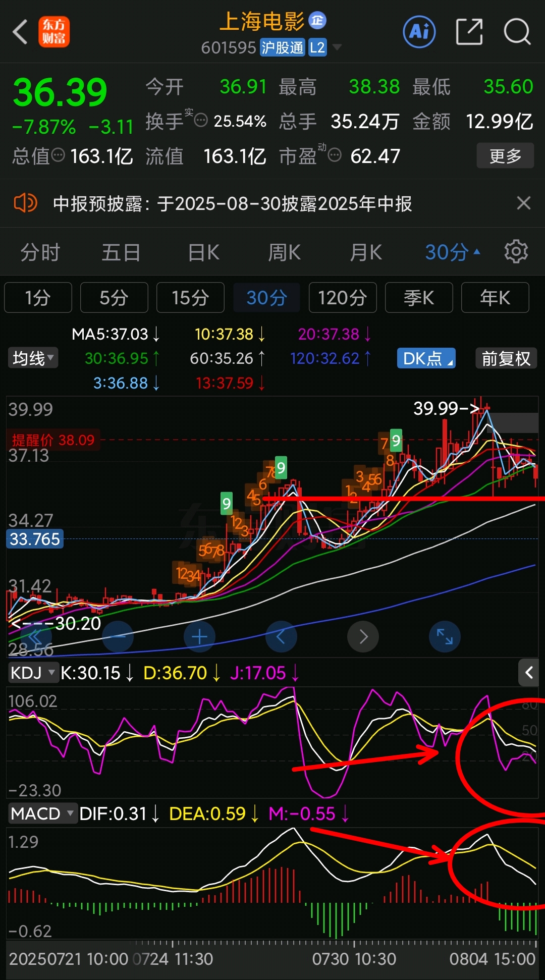Select the 30分 period option
The width and height of the screenshot is (545, 980).
pos(266,298)
